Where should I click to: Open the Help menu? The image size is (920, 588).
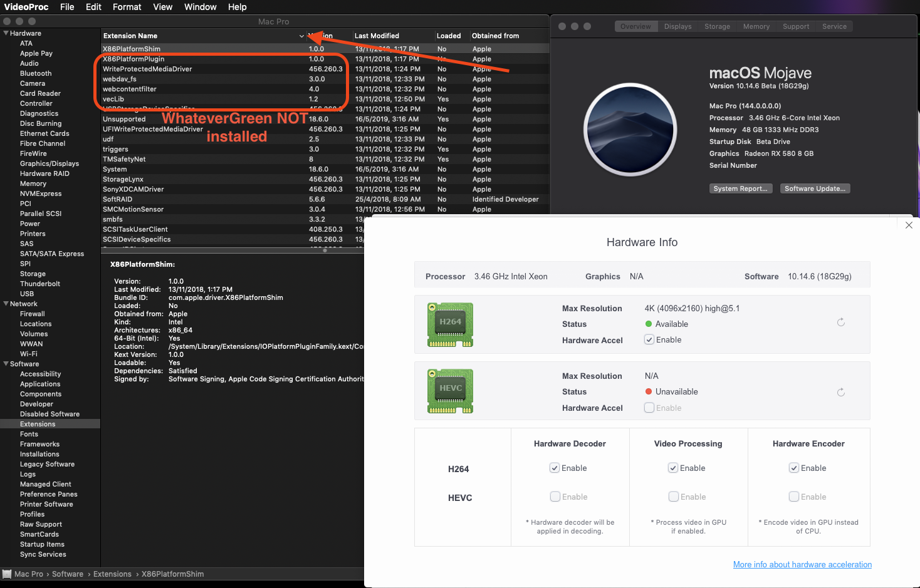pos(238,7)
